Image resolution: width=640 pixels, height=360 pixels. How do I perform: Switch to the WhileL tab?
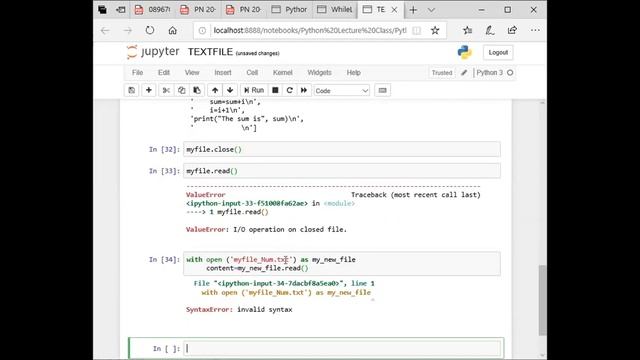(x=335, y=9)
